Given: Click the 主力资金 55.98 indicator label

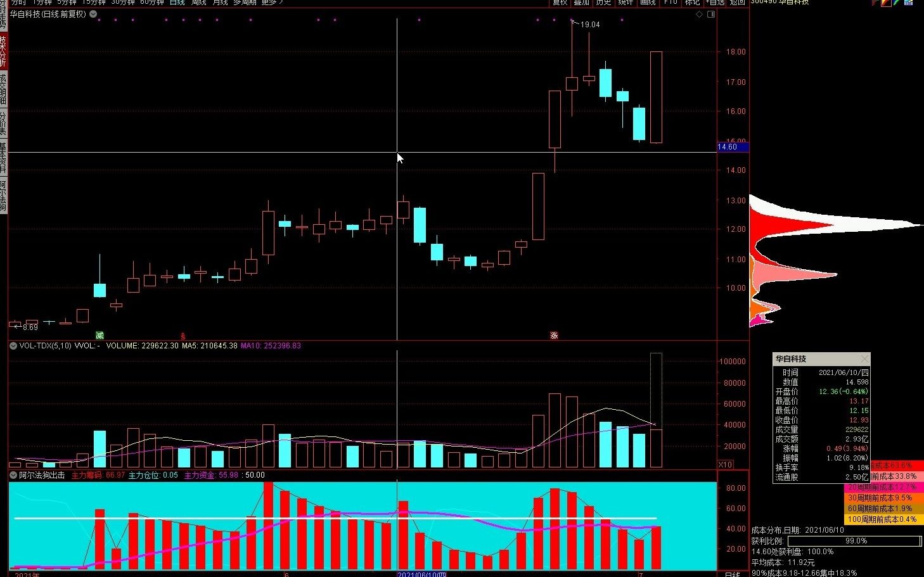Looking at the screenshot, I should [x=211, y=475].
